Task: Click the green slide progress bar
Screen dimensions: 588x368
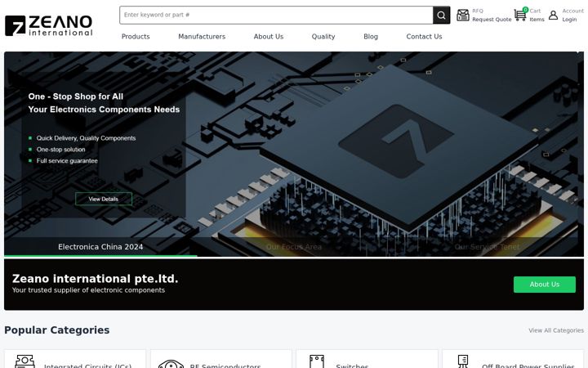Action: [x=100, y=256]
